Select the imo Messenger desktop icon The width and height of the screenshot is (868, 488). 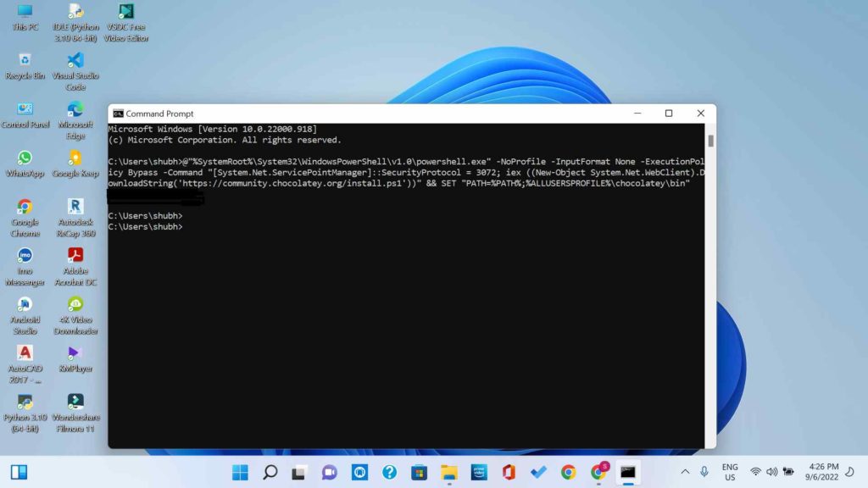pos(25,267)
